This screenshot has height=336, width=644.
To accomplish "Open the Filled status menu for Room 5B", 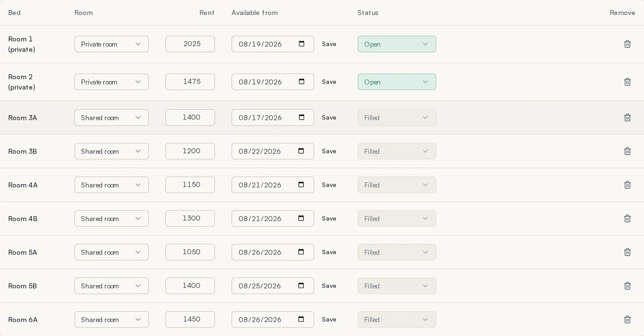I will point(397,286).
